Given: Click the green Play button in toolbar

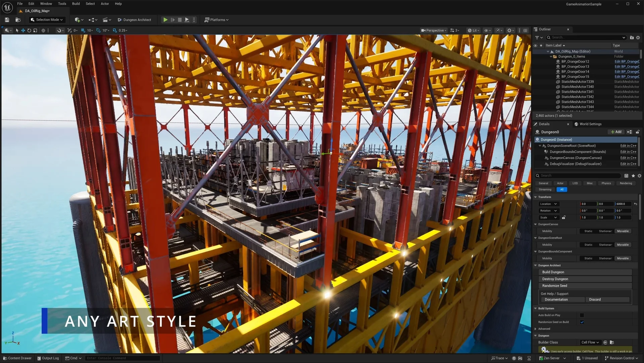Looking at the screenshot, I should 165,20.
